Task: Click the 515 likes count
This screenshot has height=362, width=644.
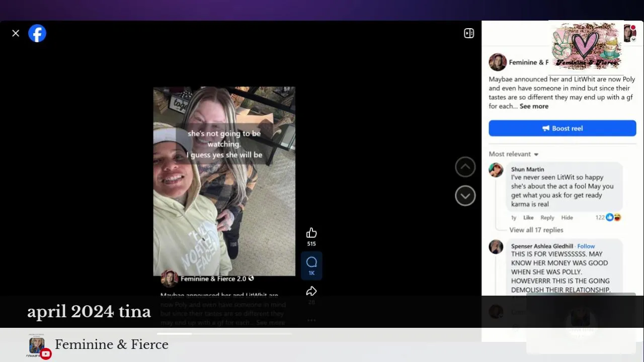Action: click(x=311, y=244)
